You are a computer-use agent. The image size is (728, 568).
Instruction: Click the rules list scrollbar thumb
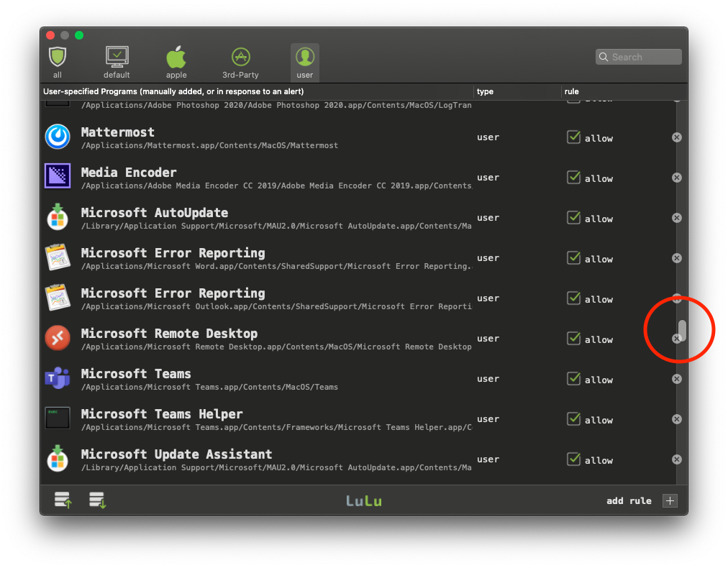(682, 331)
